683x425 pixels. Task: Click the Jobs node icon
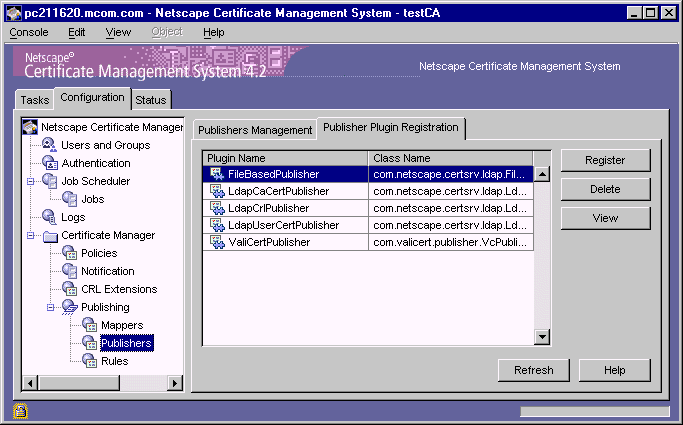pyautogui.click(x=70, y=199)
